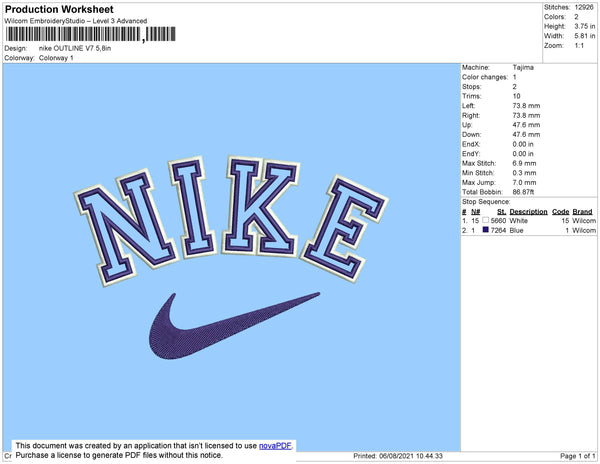Click stitch count '7264' in row 2
Viewport: 600px width, 464px height.
498,230
